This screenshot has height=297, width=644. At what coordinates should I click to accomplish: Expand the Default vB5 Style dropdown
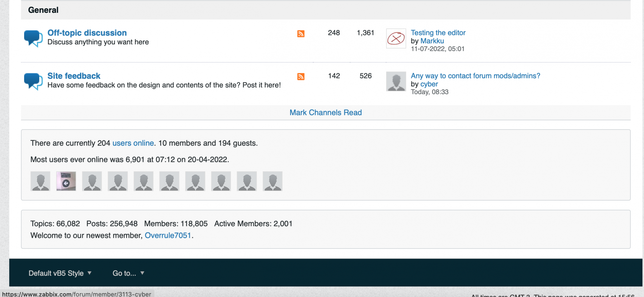coord(60,273)
